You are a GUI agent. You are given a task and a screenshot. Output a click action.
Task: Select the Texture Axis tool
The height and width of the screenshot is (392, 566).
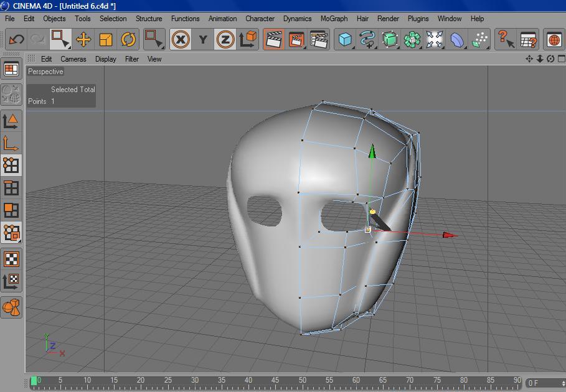11,281
